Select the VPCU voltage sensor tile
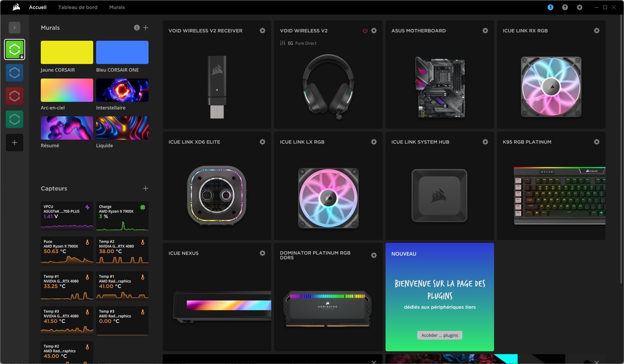624x364 pixels. click(67, 216)
